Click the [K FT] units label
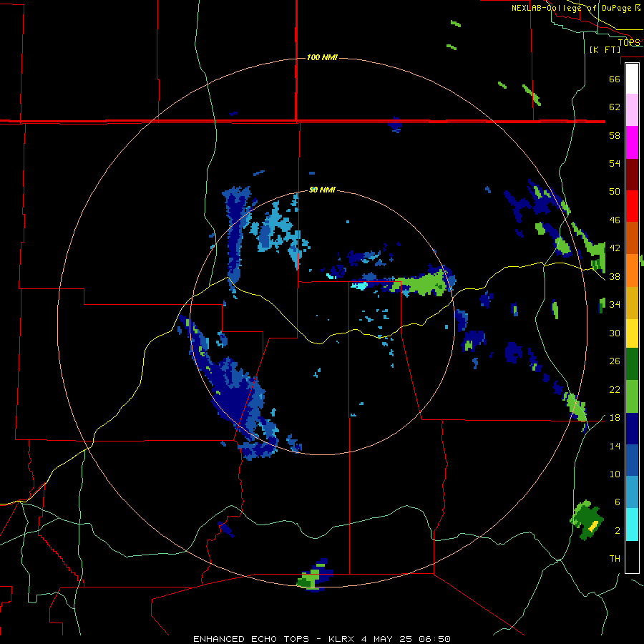 tap(605, 49)
